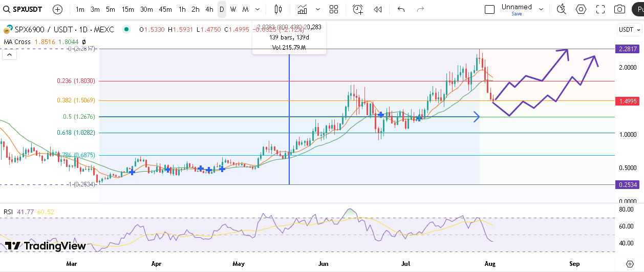Open the Indicators panel
This screenshot has height=272, width=644.
tap(303, 9)
